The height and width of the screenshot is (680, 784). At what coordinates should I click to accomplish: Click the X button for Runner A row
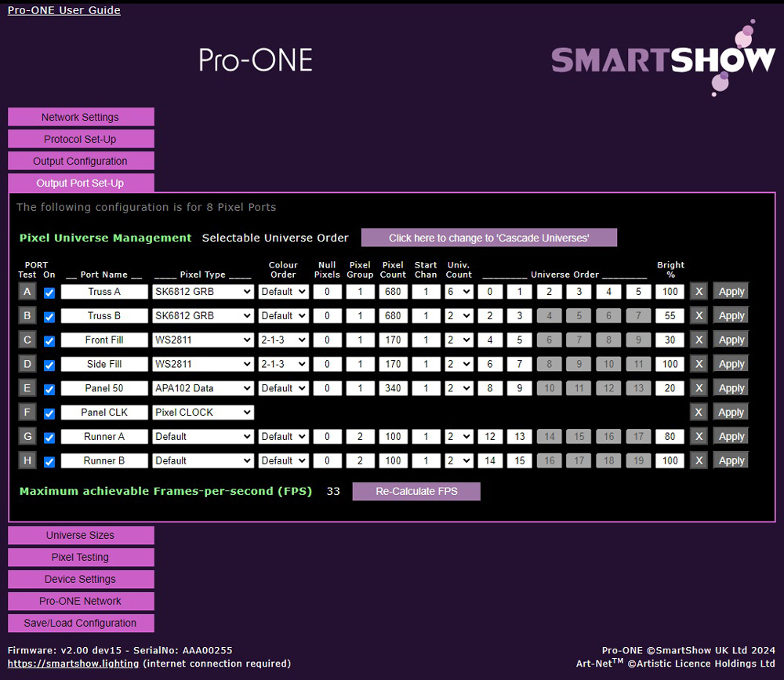click(x=699, y=436)
